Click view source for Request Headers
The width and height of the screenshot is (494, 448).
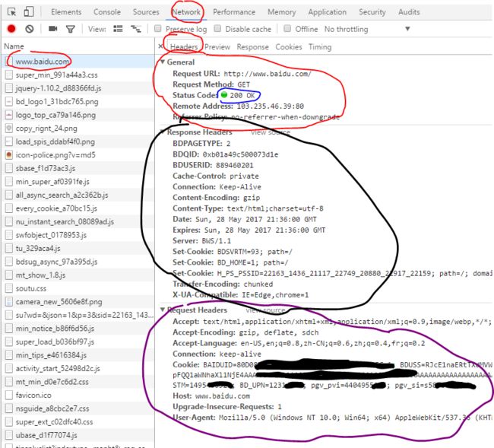265,310
